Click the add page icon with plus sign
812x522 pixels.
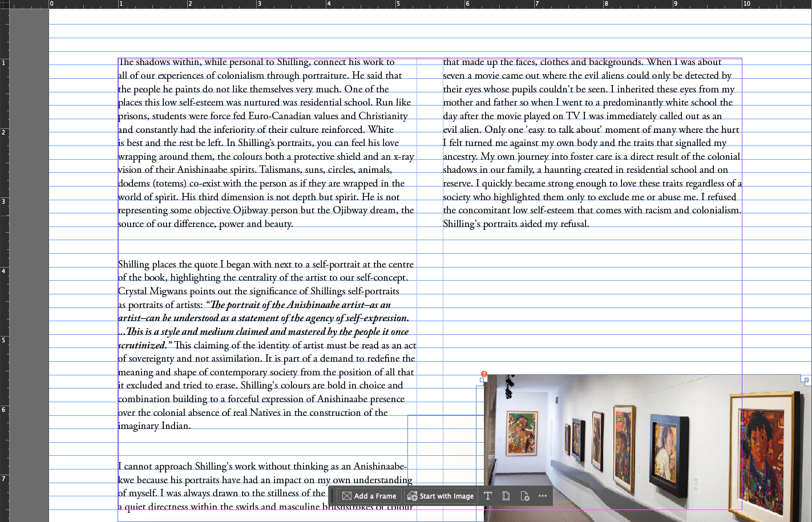(x=525, y=496)
